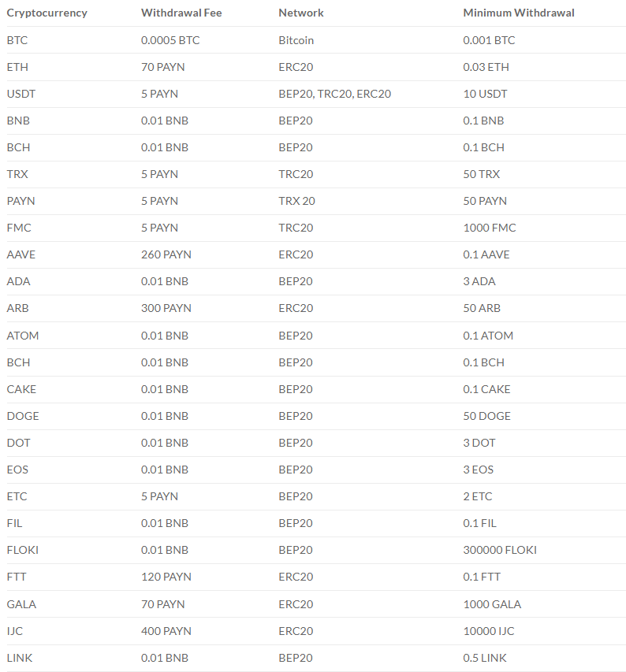Screen dimensions: 626x672
Task: Click the 400 PAYN fee for IJC
Action: pos(166,631)
